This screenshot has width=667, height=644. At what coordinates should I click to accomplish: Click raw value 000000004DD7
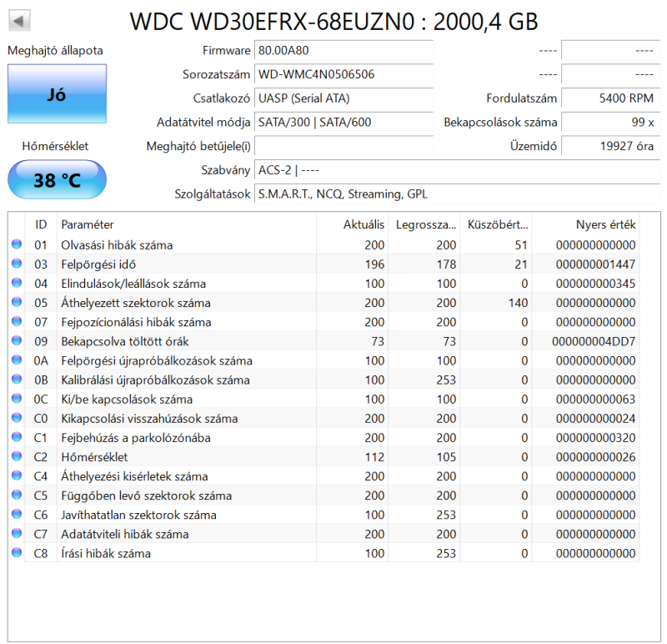(x=594, y=341)
